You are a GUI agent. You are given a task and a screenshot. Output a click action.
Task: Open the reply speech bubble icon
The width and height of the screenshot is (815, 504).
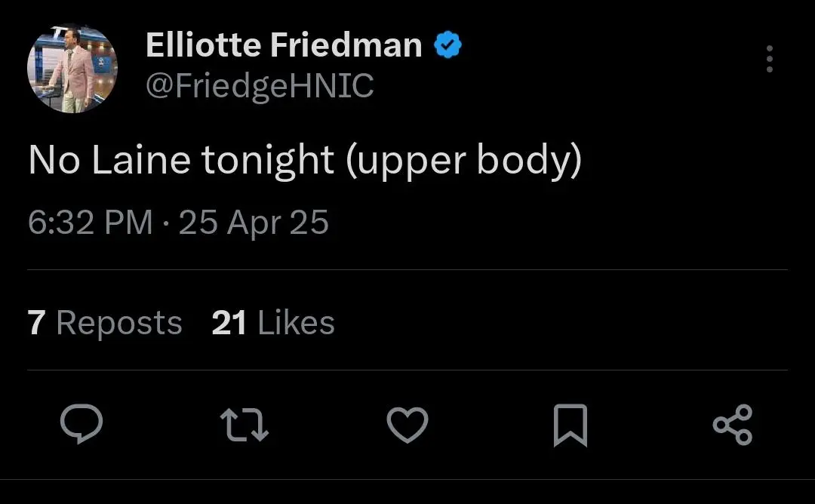pos(81,424)
